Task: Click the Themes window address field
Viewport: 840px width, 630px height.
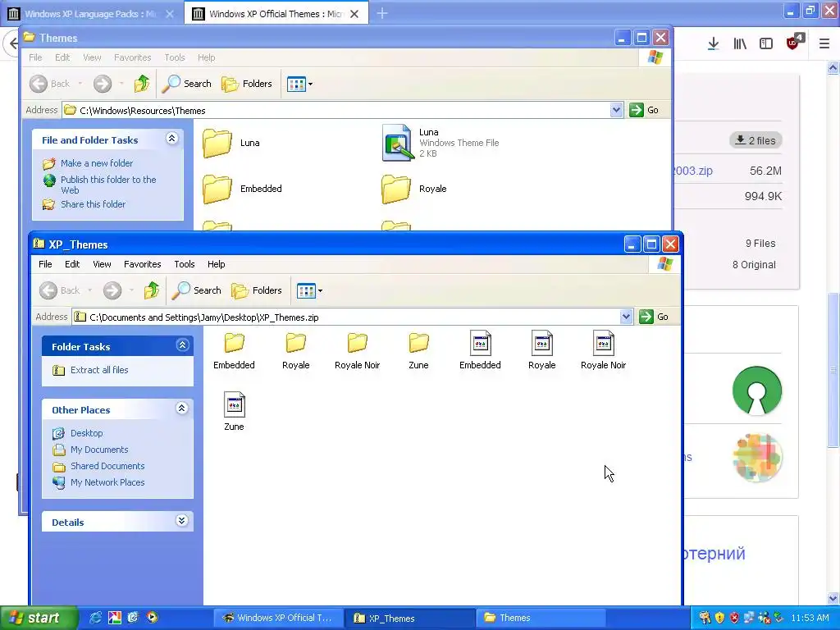Action: [344, 111]
